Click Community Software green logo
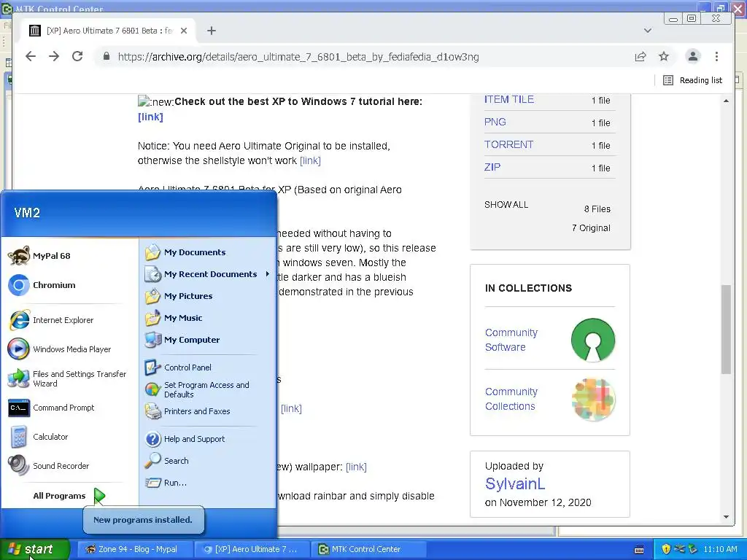Screen dimensions: 747x560 pyautogui.click(x=593, y=340)
